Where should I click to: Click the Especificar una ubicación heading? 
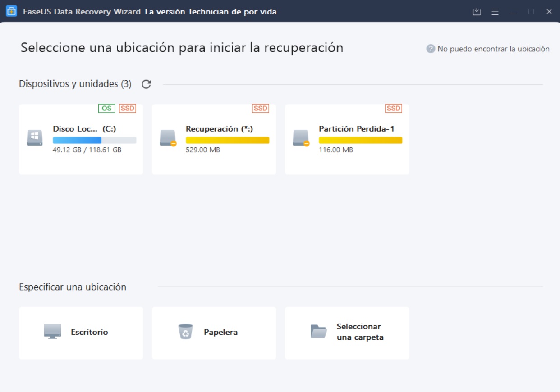[73, 287]
